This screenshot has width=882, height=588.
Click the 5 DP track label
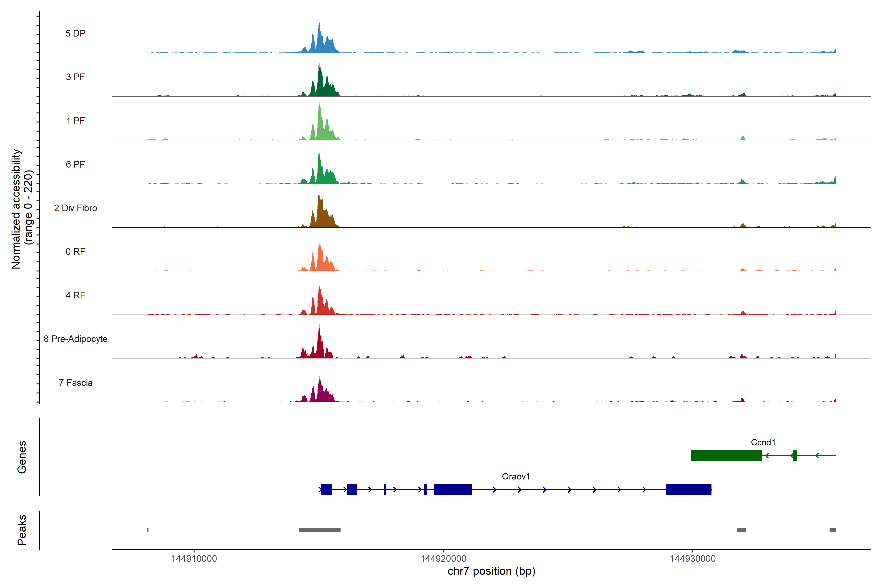[x=75, y=33]
